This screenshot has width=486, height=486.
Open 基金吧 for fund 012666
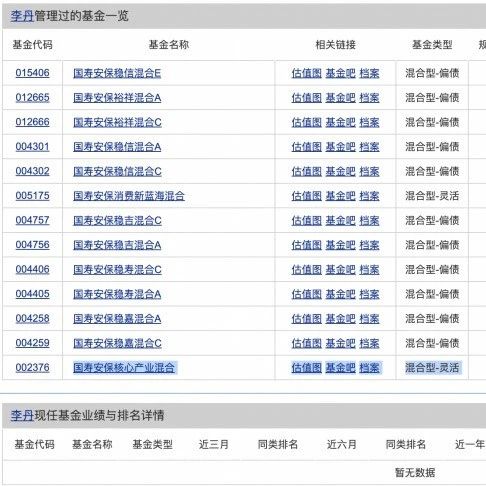(340, 122)
